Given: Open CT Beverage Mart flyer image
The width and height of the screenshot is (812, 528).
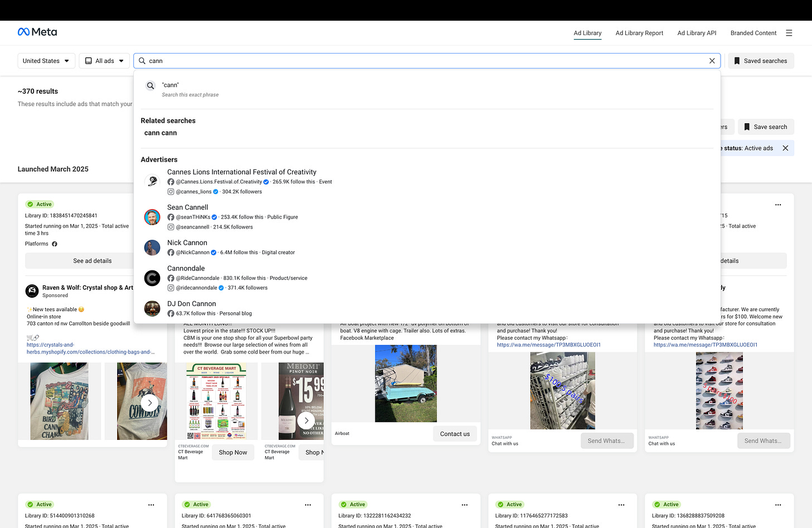Looking at the screenshot, I should (216, 401).
